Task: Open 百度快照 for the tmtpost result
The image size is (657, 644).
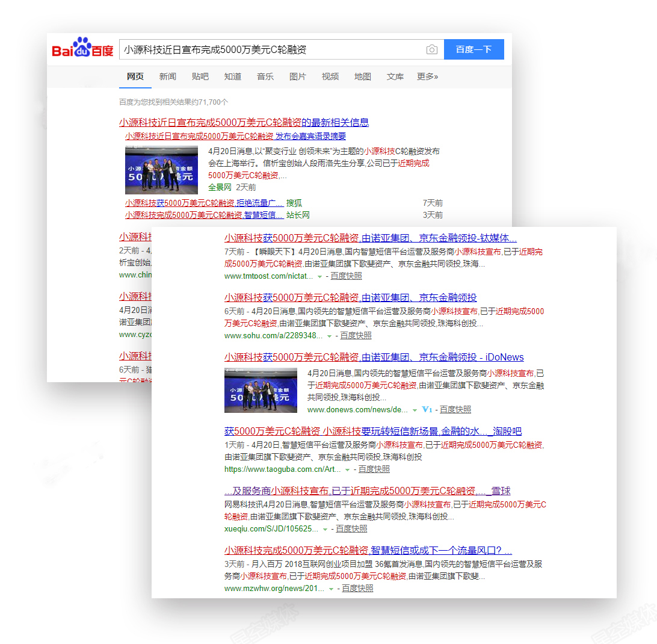Action: [346, 276]
